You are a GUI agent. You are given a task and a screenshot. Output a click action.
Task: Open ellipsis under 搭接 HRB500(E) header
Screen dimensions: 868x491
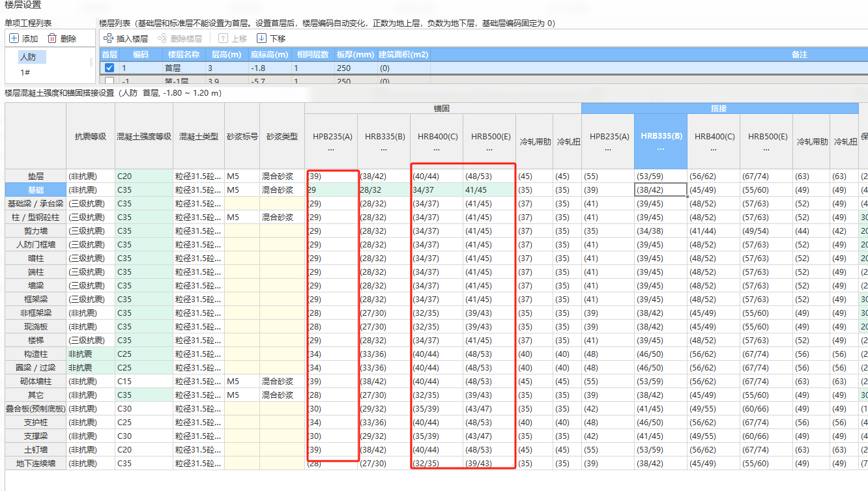(767, 149)
